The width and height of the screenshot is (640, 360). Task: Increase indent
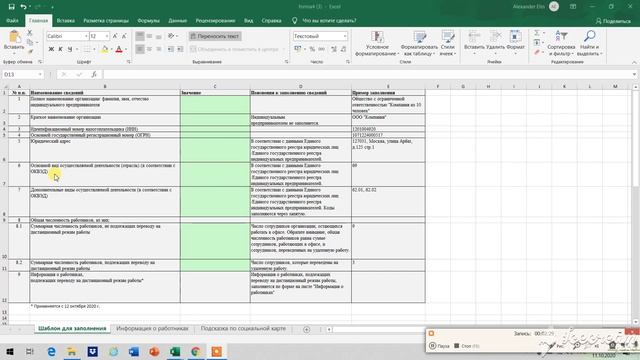(x=180, y=49)
